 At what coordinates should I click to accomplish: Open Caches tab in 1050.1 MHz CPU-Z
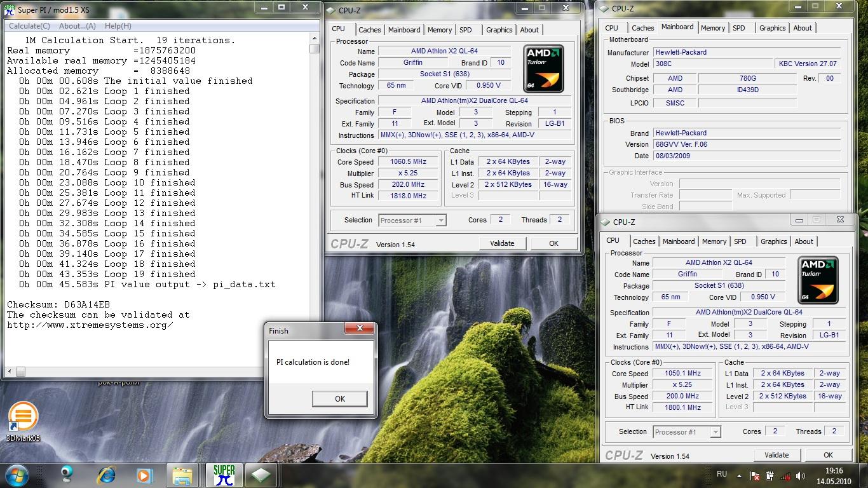click(x=644, y=241)
